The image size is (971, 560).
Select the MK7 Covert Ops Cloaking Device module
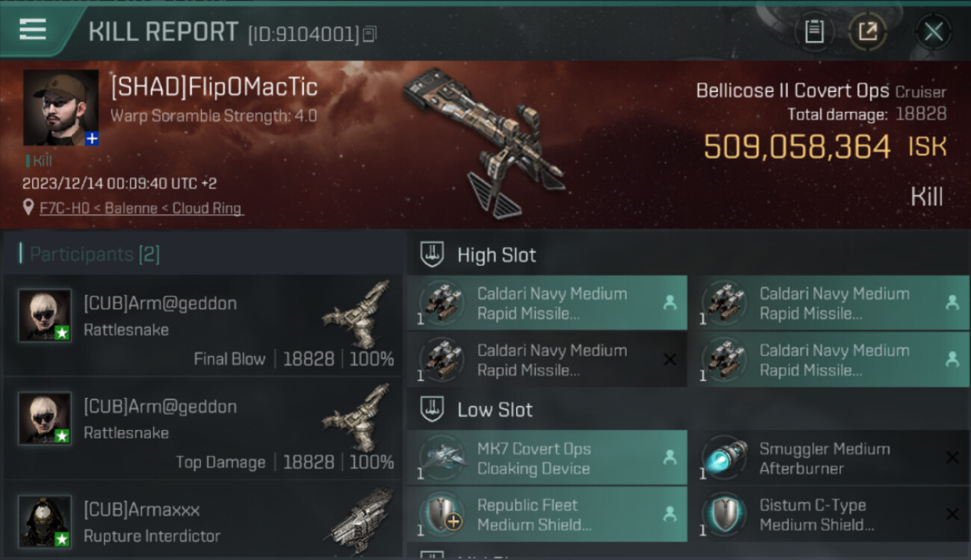click(x=547, y=458)
